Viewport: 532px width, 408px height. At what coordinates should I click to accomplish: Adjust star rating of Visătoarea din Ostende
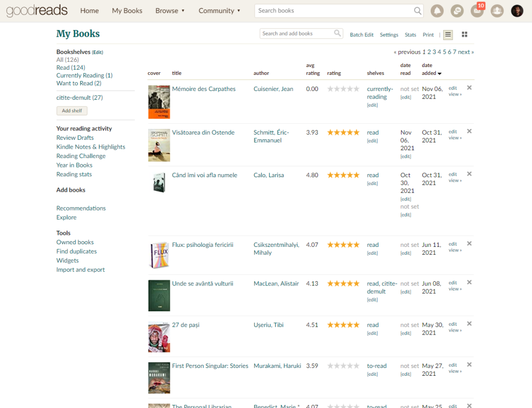[343, 133]
